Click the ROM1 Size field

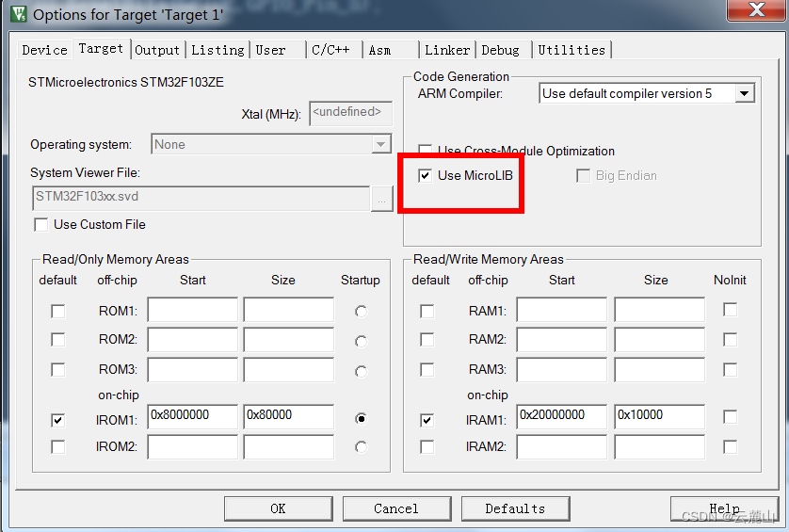coord(289,310)
